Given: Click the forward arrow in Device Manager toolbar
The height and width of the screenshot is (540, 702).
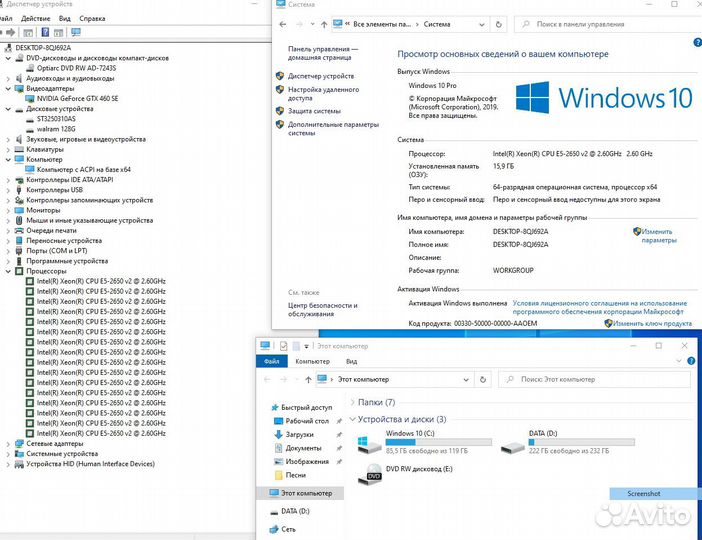Looking at the screenshot, I should pyautogui.click(x=11, y=32).
